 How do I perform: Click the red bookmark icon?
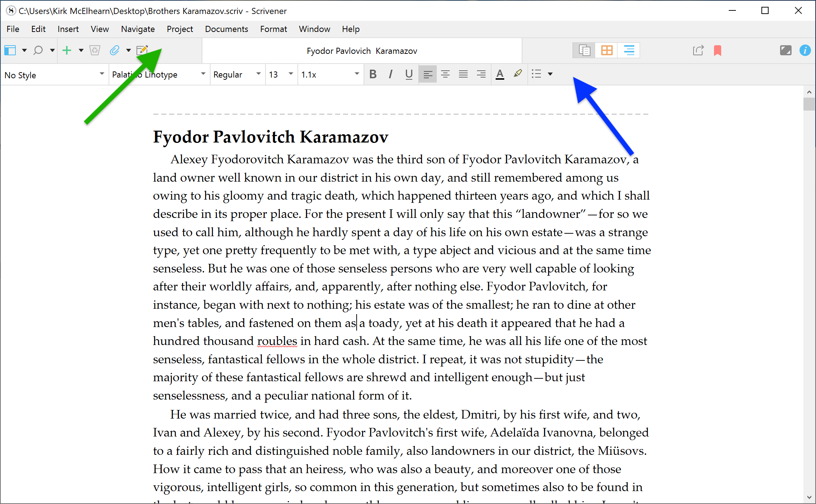coord(718,50)
